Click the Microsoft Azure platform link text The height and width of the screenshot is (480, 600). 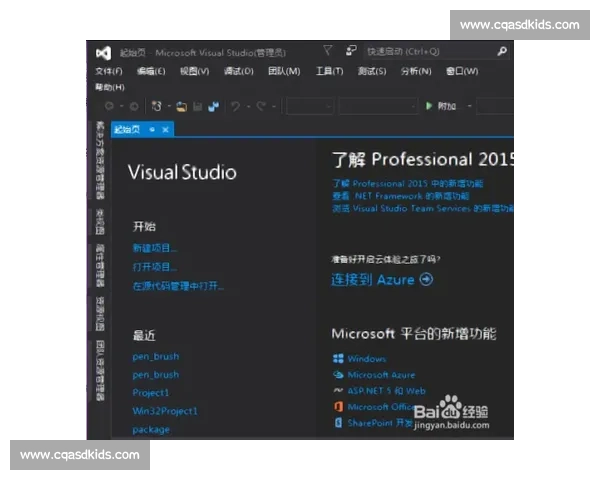(x=381, y=375)
